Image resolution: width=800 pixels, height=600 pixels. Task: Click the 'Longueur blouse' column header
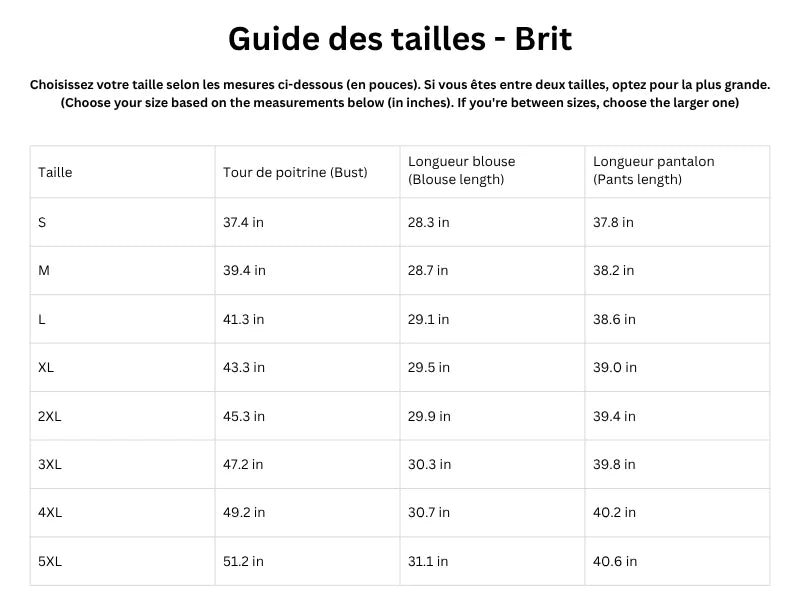461,170
